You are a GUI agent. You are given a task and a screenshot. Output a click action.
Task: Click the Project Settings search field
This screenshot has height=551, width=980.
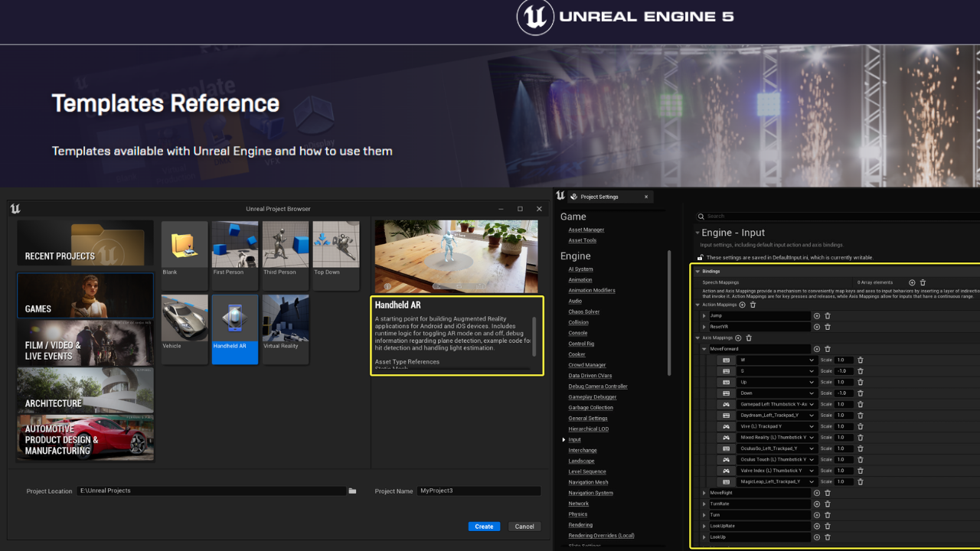[x=838, y=217]
